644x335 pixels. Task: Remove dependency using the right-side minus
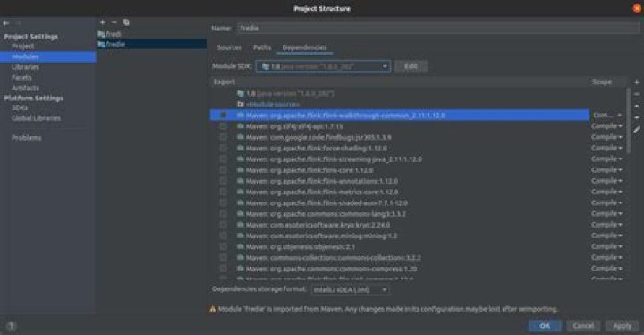click(637, 94)
